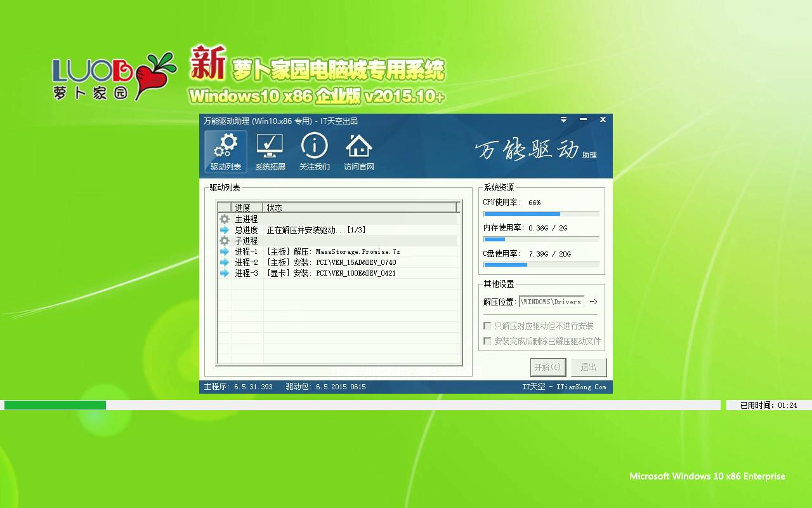Click the 主进程 row label
Screen dimensions: 812x508
click(246, 219)
